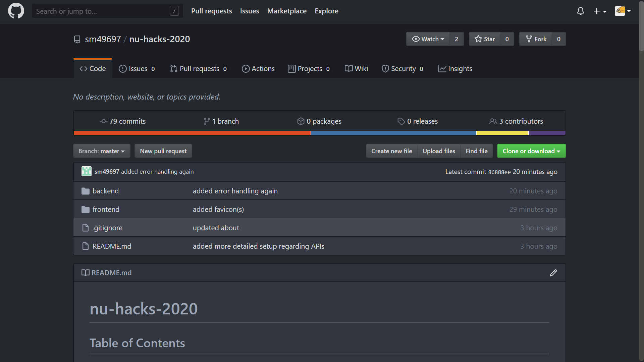Open the notifications bell
This screenshot has width=644, height=362.
(x=580, y=11)
